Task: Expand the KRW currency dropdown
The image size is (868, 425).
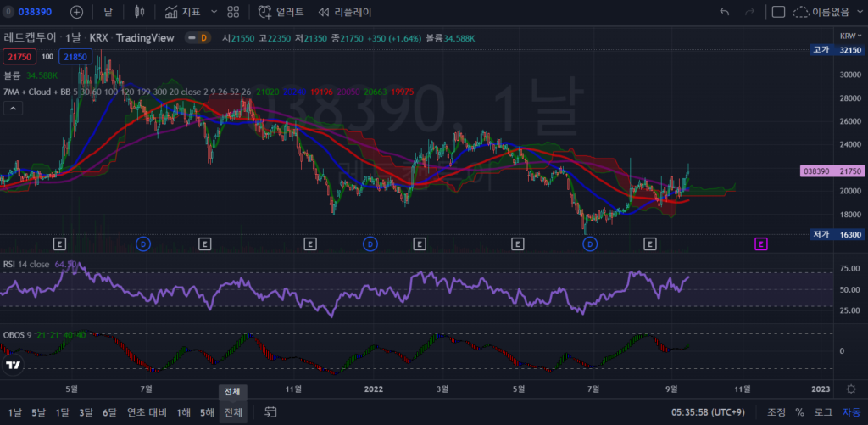Action: pos(849,36)
